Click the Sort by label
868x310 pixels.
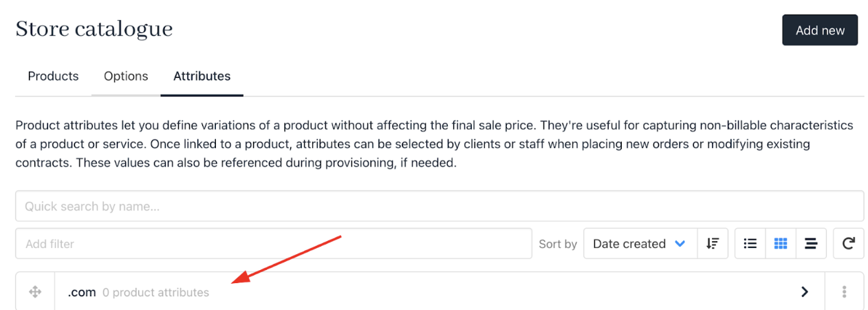pos(558,244)
